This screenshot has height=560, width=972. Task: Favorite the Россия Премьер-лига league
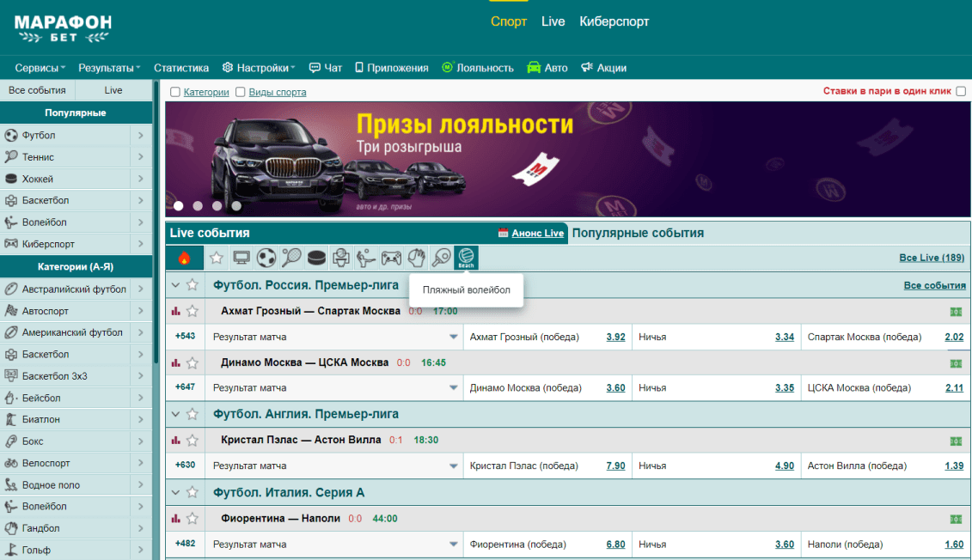pos(193,285)
